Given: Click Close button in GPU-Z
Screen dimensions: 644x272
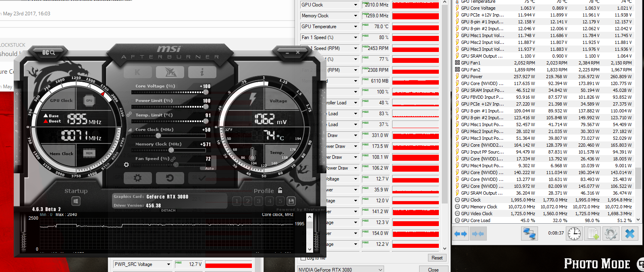Looking at the screenshot, I should tap(433, 270).
